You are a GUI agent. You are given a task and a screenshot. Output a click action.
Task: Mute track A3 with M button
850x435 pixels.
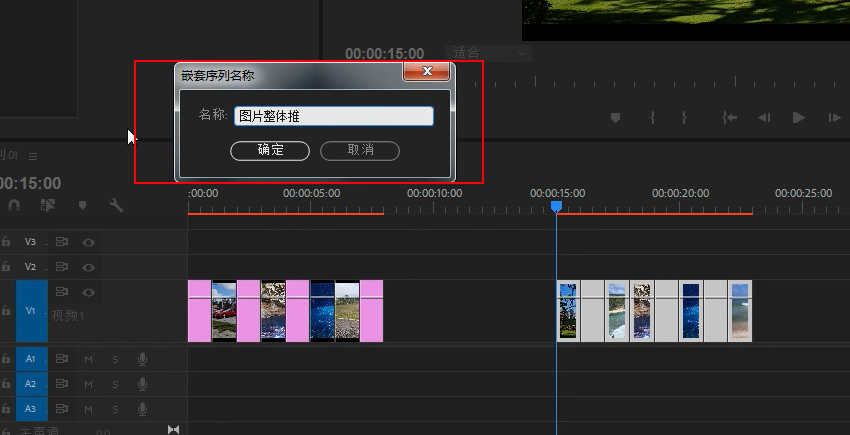(x=88, y=410)
